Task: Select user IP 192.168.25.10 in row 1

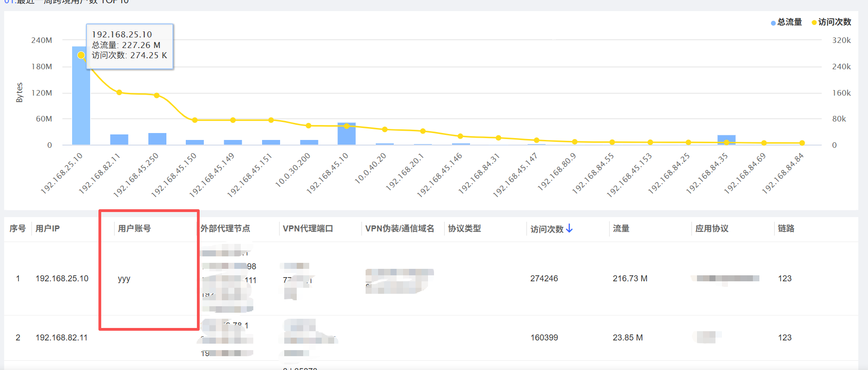Action: point(62,279)
